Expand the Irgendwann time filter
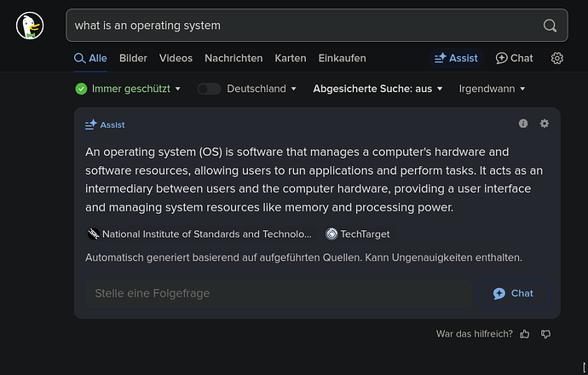This screenshot has height=375, width=588. 492,89
